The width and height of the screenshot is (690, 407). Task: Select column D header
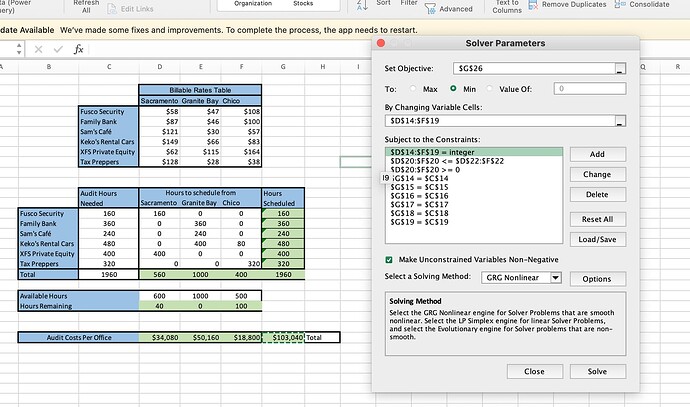pos(160,67)
